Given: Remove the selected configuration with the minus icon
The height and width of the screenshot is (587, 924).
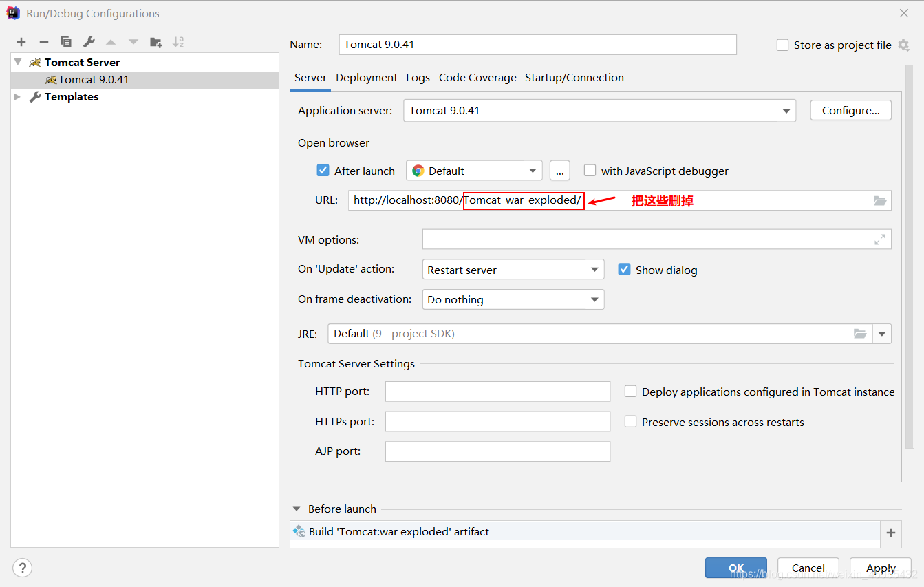Looking at the screenshot, I should (43, 42).
